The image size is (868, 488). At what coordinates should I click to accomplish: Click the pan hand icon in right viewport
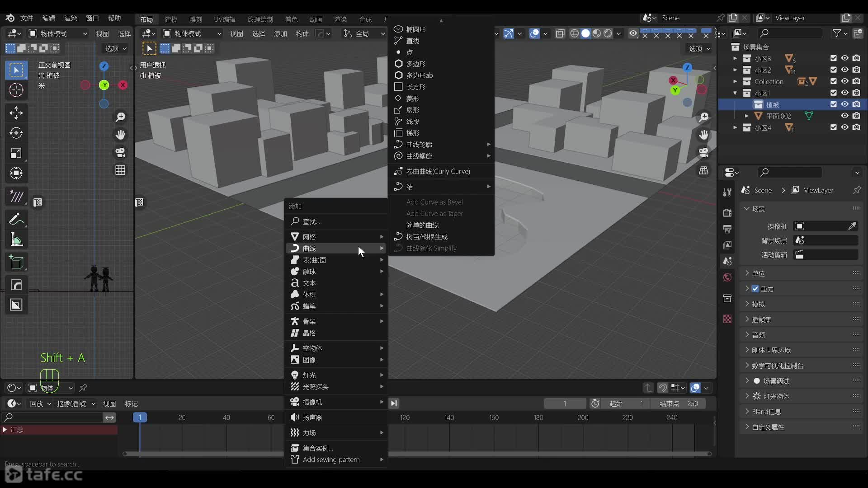tap(704, 135)
